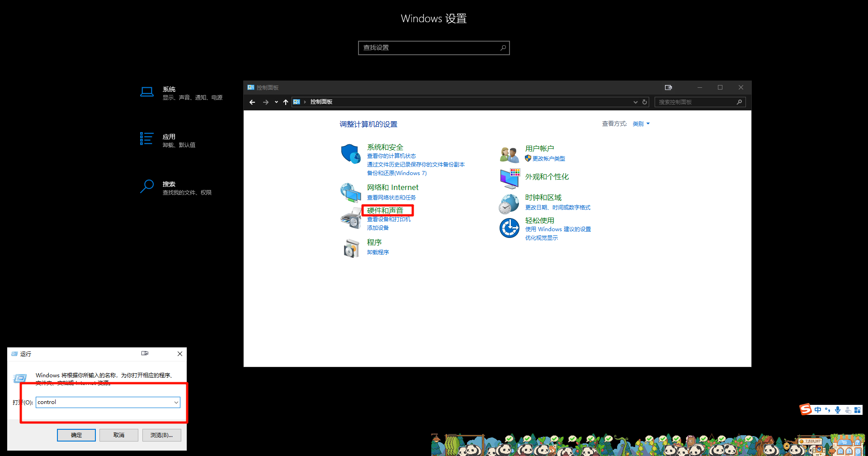868x456 pixels.
Task: Click the Sogou account avatar icon
Action: click(848, 410)
